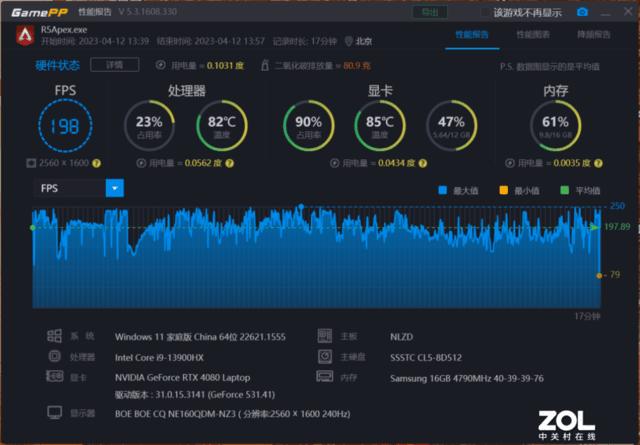Click the system icon beside Windows 11
This screenshot has width=640, height=445.
point(54,336)
